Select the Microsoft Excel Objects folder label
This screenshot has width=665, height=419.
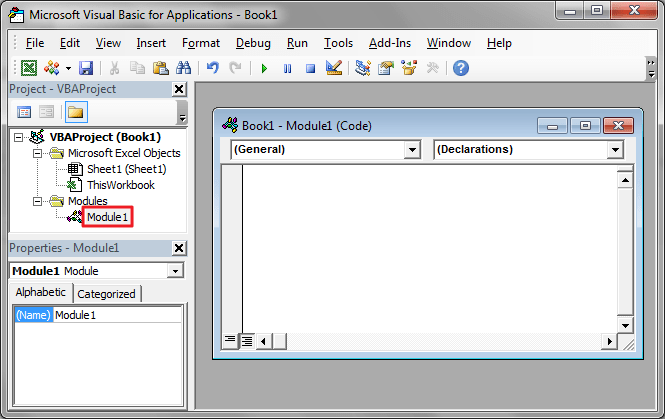coord(124,153)
